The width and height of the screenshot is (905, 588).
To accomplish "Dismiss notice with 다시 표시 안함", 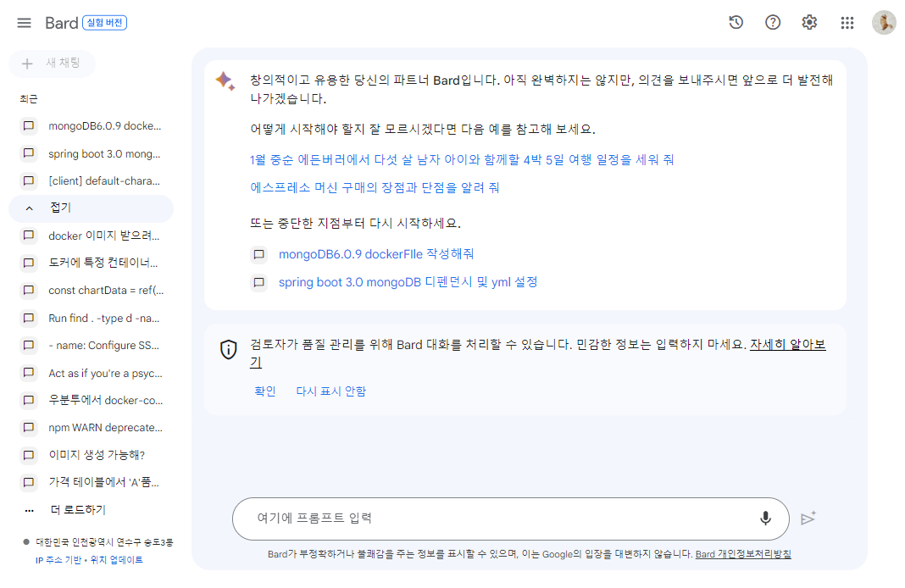I will (x=330, y=391).
